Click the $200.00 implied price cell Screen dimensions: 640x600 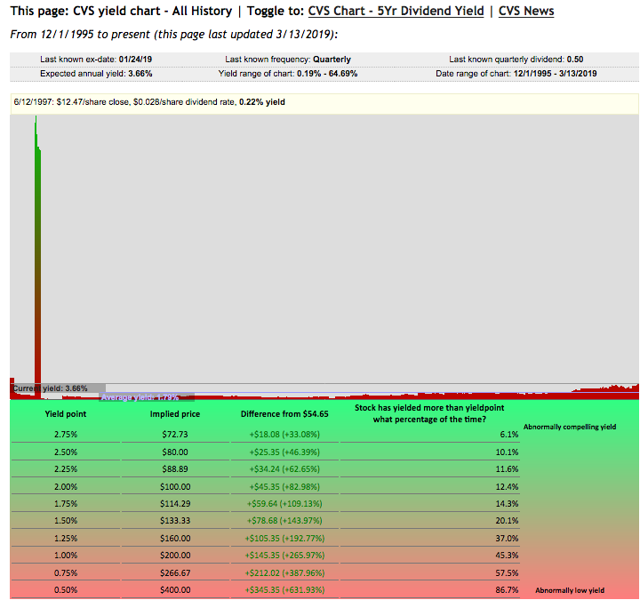(175, 556)
